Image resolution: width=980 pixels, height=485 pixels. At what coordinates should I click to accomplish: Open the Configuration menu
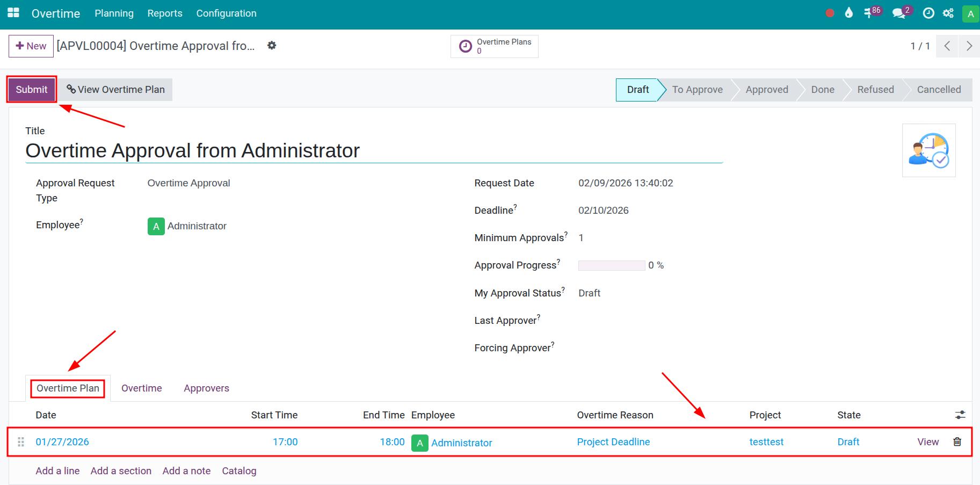(226, 13)
